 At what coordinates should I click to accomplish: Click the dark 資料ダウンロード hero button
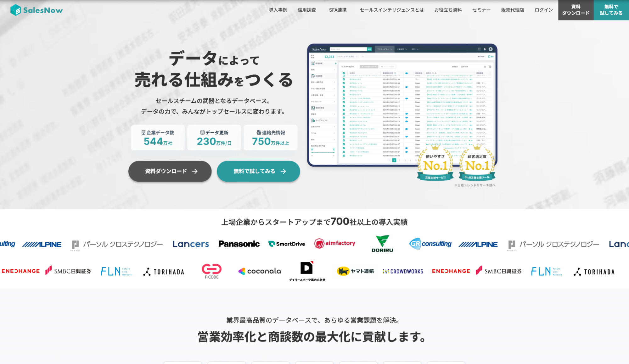pyautogui.click(x=170, y=171)
